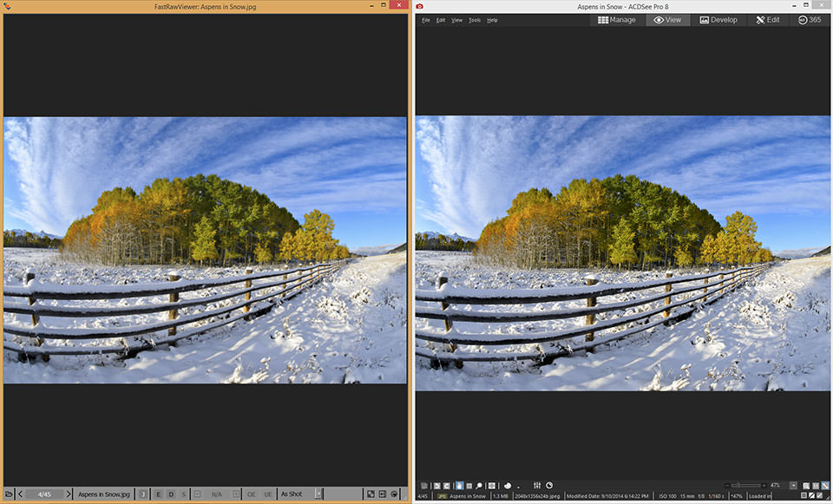The image size is (833, 504).
Task: Adjust the zoom slider in ACDSee
Action: 745,486
